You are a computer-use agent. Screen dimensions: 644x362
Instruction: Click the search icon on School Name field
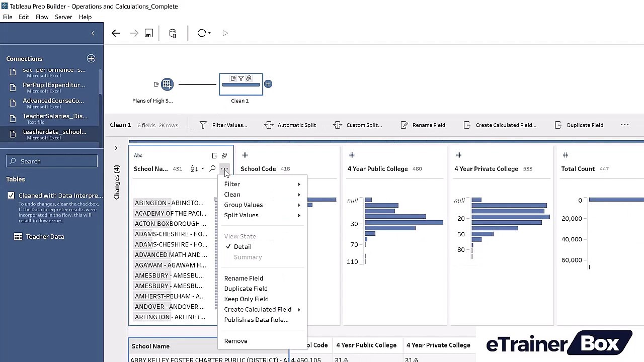point(212,169)
